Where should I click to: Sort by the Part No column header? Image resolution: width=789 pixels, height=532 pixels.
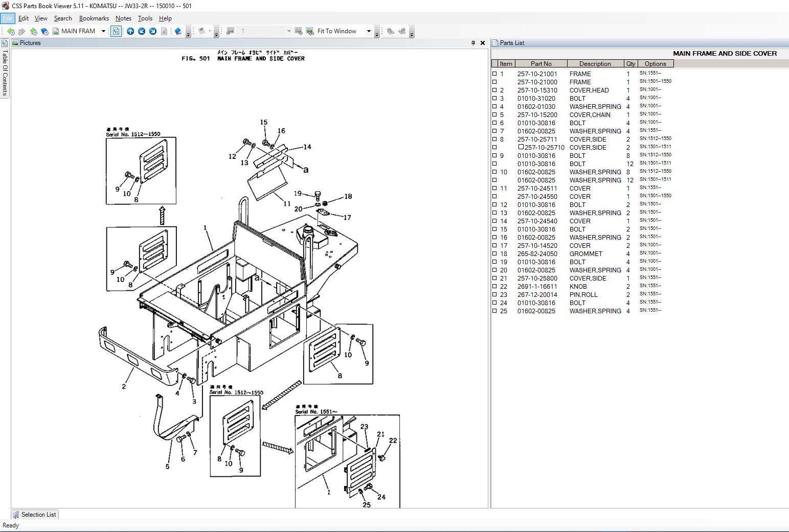(x=542, y=63)
